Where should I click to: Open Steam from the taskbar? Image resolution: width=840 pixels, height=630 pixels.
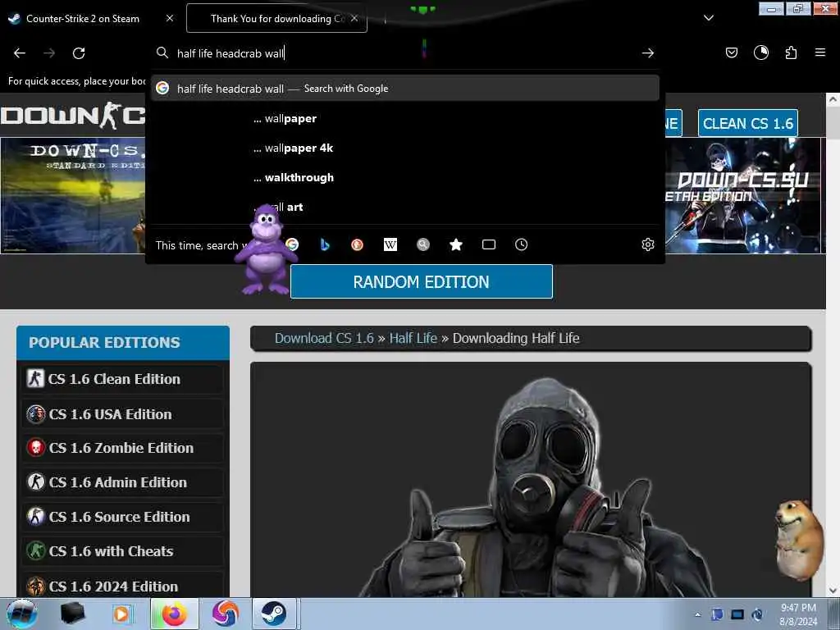274,614
